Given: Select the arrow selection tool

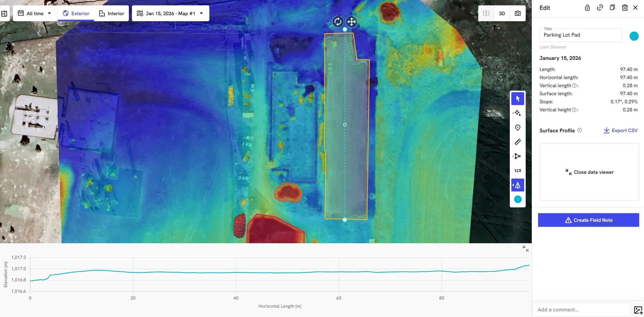Looking at the screenshot, I should click(518, 98).
